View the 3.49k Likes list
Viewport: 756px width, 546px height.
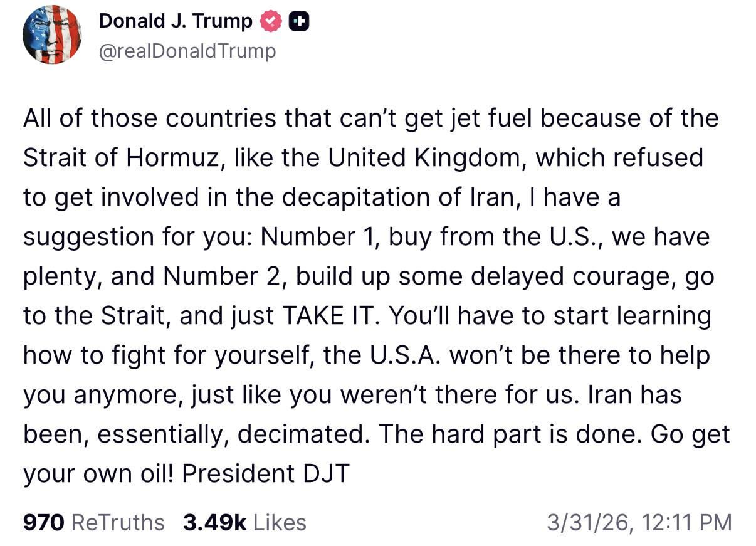[x=244, y=522]
